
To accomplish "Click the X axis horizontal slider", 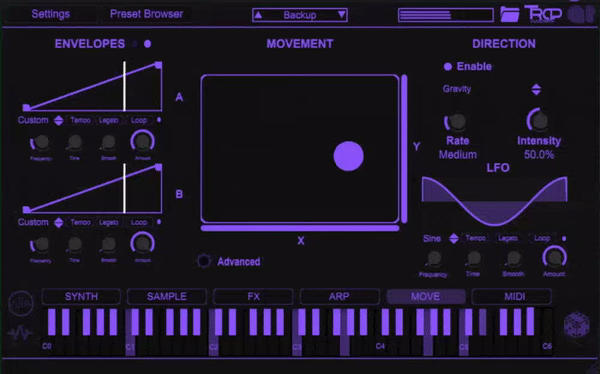I will click(x=300, y=228).
